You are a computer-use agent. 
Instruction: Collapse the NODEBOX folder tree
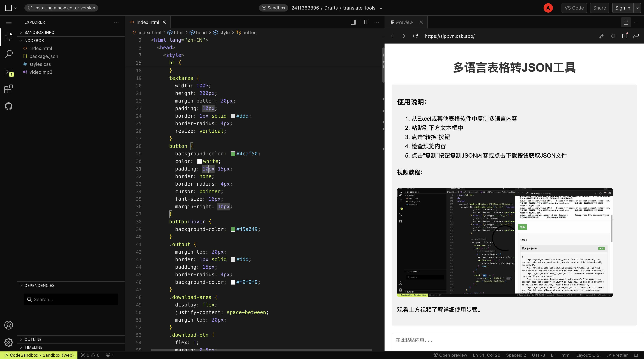click(21, 40)
